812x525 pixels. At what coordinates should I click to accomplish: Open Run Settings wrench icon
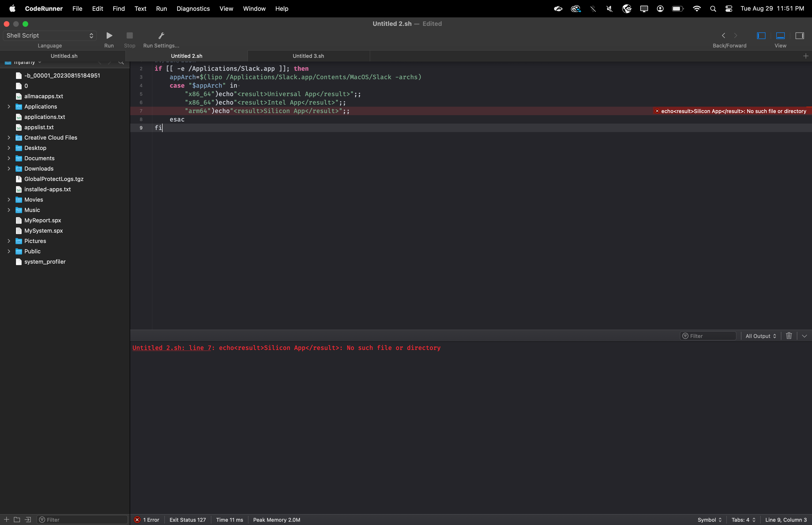161,35
